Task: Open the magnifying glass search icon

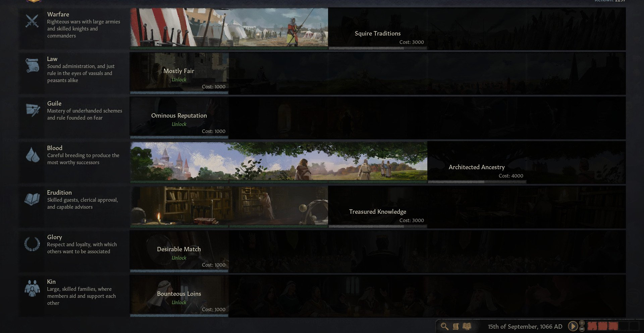Action: point(444,326)
